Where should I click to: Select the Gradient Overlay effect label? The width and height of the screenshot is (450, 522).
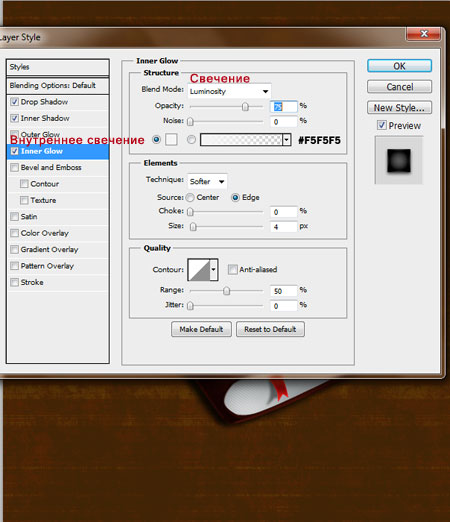tap(49, 249)
